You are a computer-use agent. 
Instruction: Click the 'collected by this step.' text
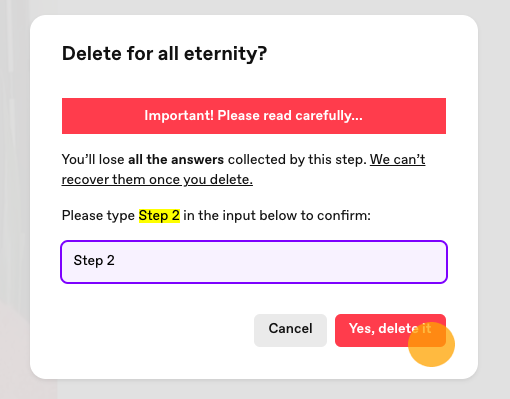click(297, 159)
